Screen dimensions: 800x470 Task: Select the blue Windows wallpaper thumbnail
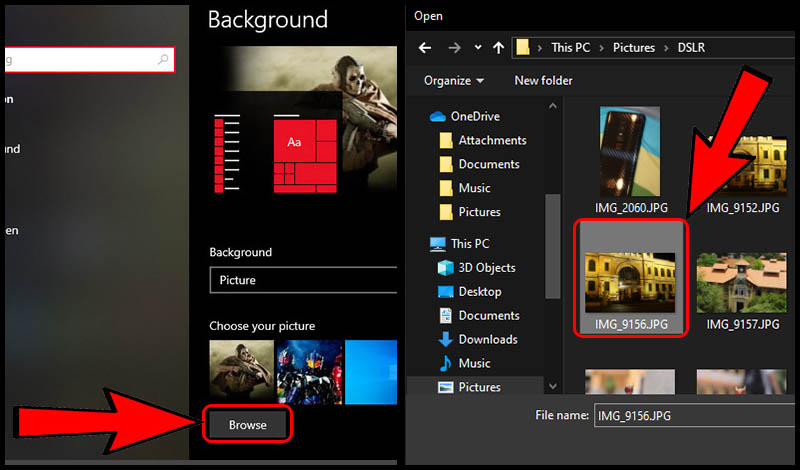click(371, 372)
